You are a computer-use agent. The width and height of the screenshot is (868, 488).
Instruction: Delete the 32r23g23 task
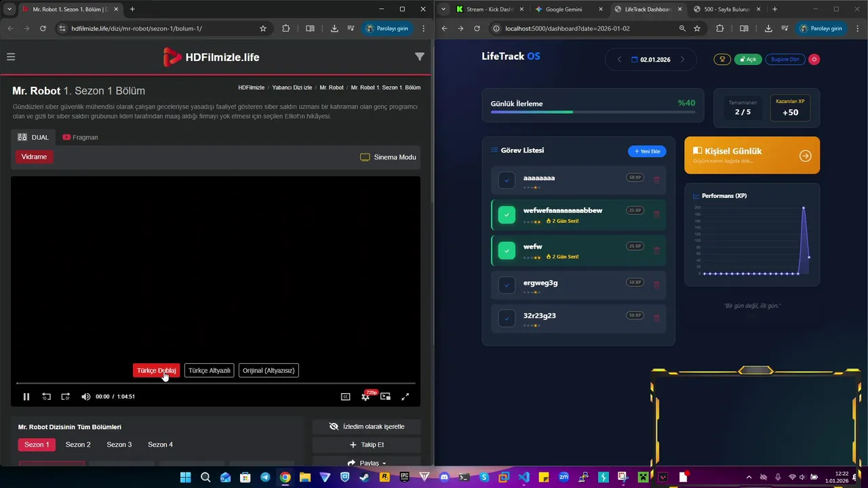(656, 318)
